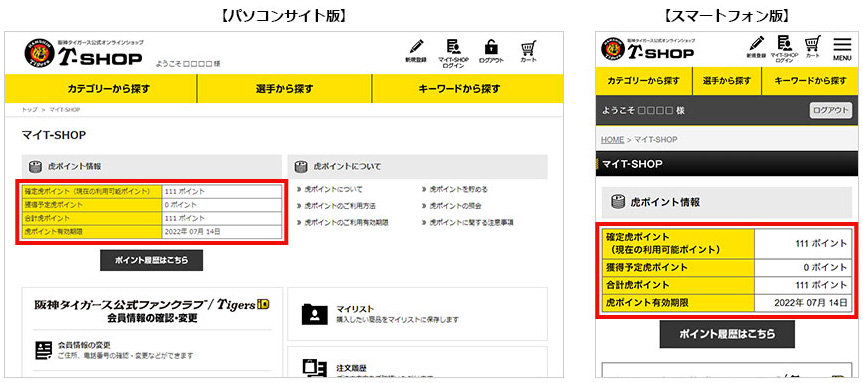The height and width of the screenshot is (383, 863).
Task: Open the hamburger MENU icon in smartphone view
Action: 842,48
